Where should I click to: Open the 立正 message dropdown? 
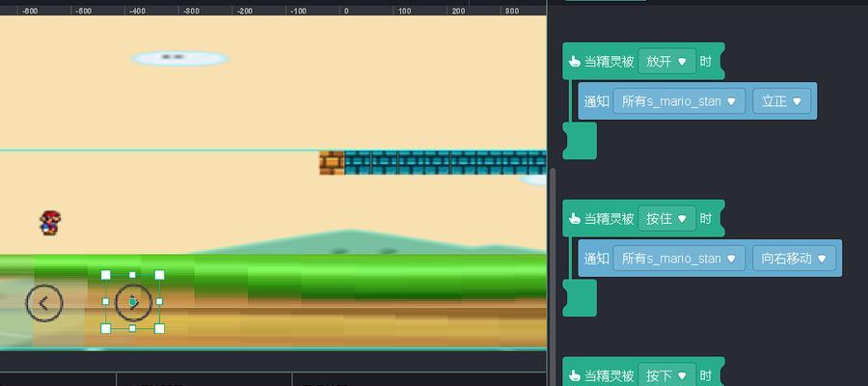(x=781, y=101)
